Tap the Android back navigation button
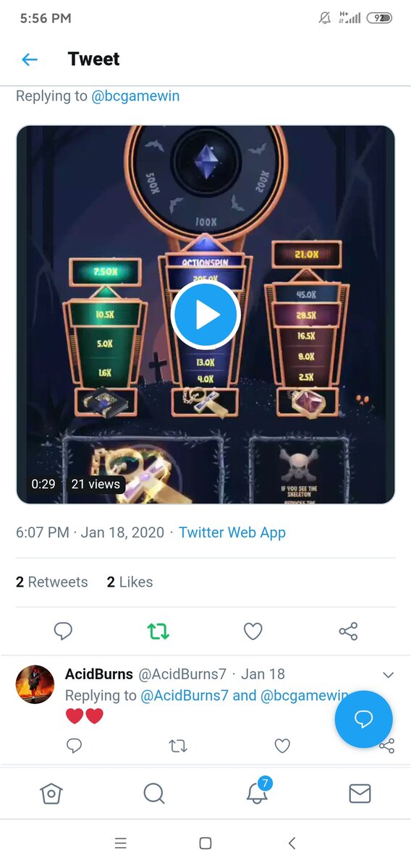Screen dimensions: 411x868 (x=292, y=843)
